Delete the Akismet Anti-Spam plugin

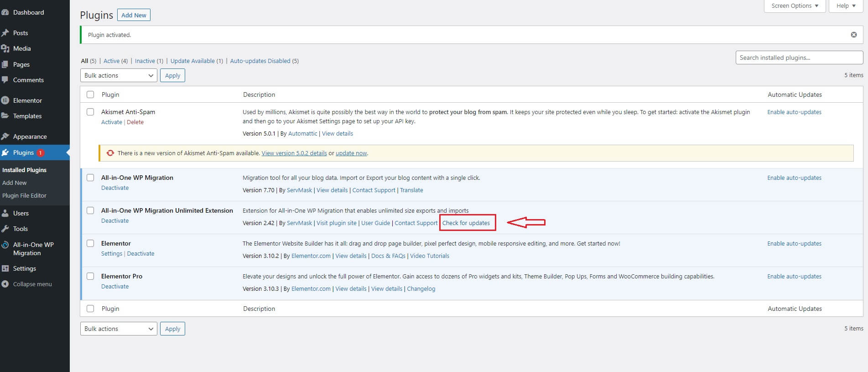[x=135, y=122]
